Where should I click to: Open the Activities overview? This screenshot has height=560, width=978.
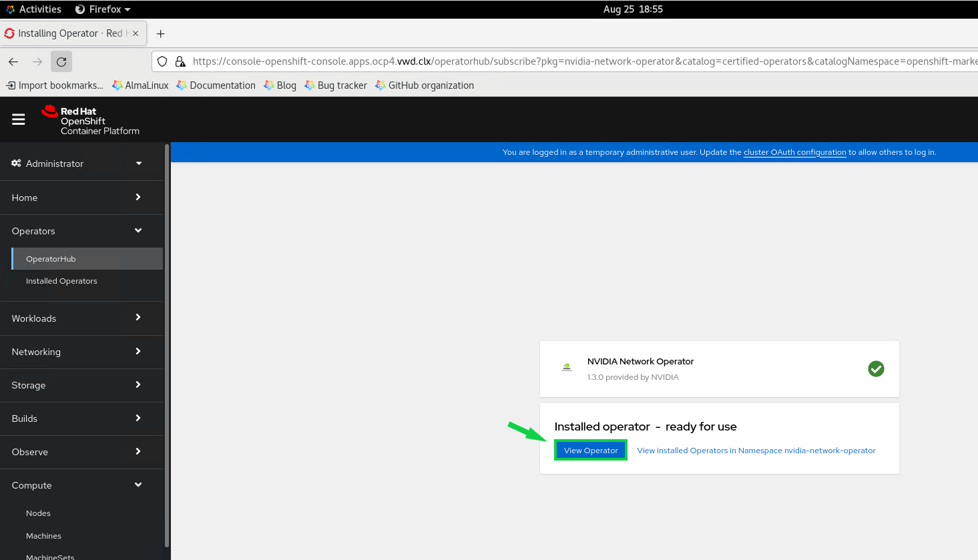click(x=33, y=9)
